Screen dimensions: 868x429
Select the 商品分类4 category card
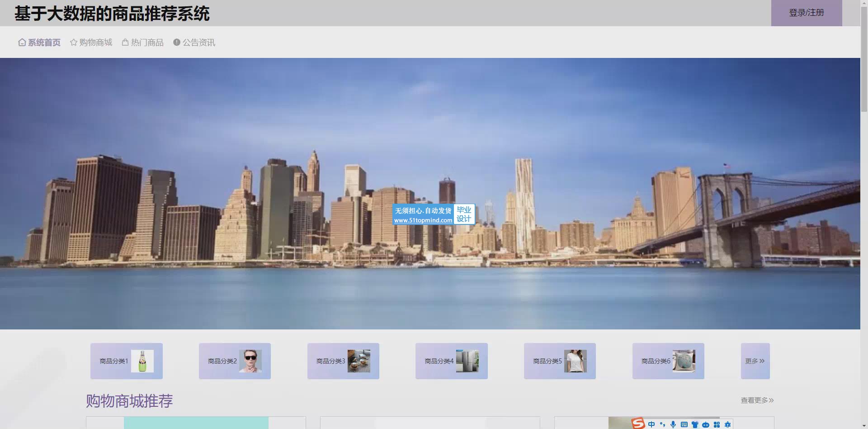pyautogui.click(x=452, y=361)
